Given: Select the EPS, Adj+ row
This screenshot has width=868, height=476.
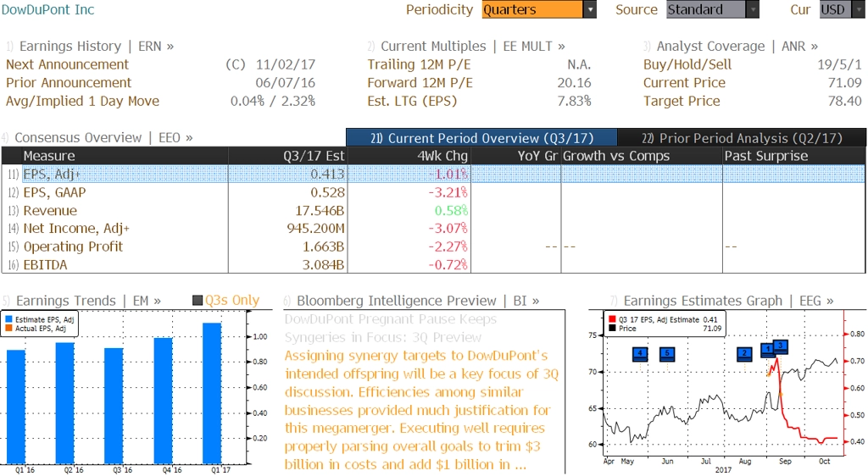Looking at the screenshot, I should (433, 174).
